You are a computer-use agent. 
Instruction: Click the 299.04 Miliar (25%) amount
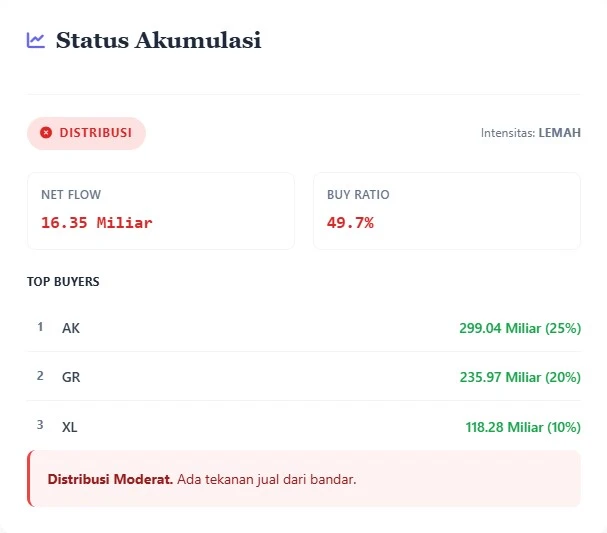tap(519, 328)
